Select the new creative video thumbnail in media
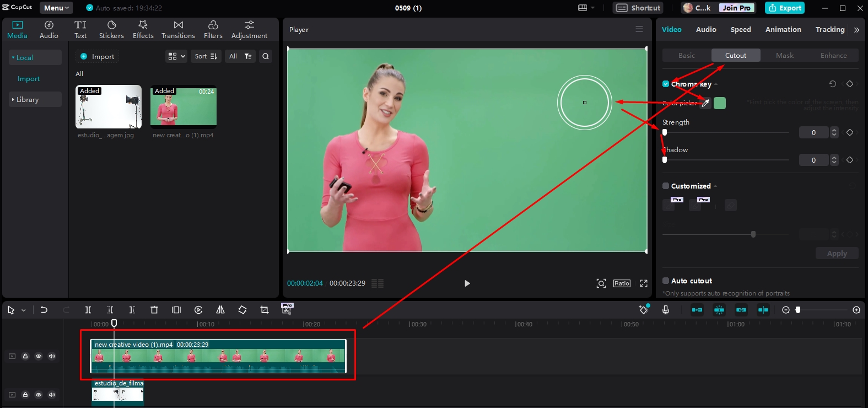868x408 pixels. 184,106
